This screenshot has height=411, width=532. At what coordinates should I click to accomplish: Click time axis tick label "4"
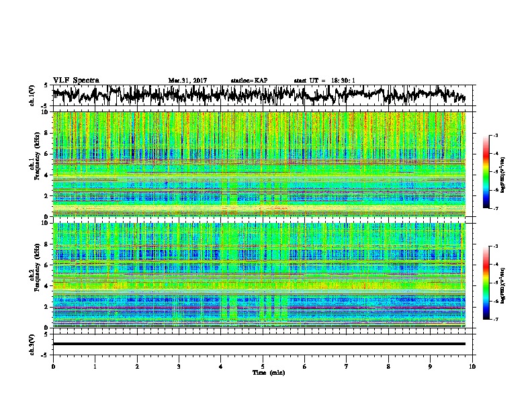(221, 367)
